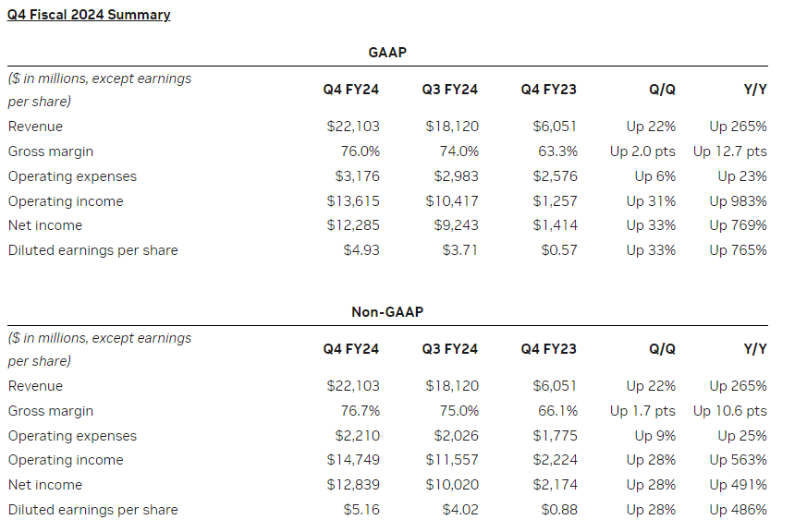Click Non-GAAP gross margin 76.7% cell
807x532 pixels.
(x=361, y=411)
